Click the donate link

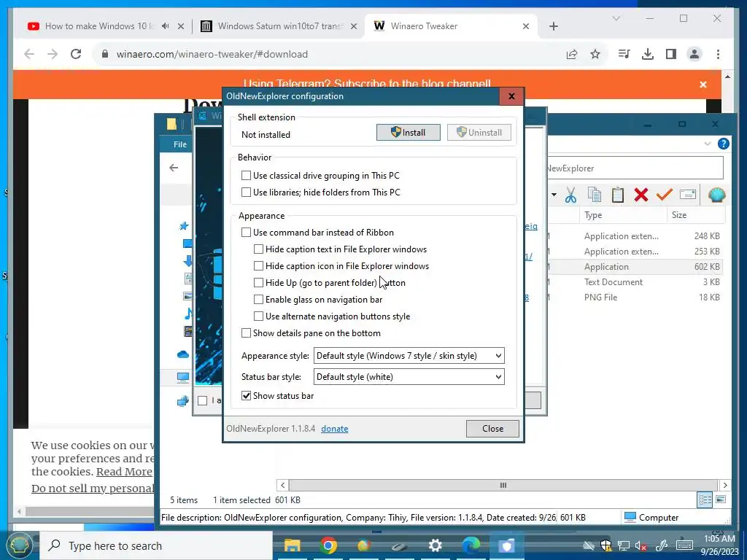point(334,429)
